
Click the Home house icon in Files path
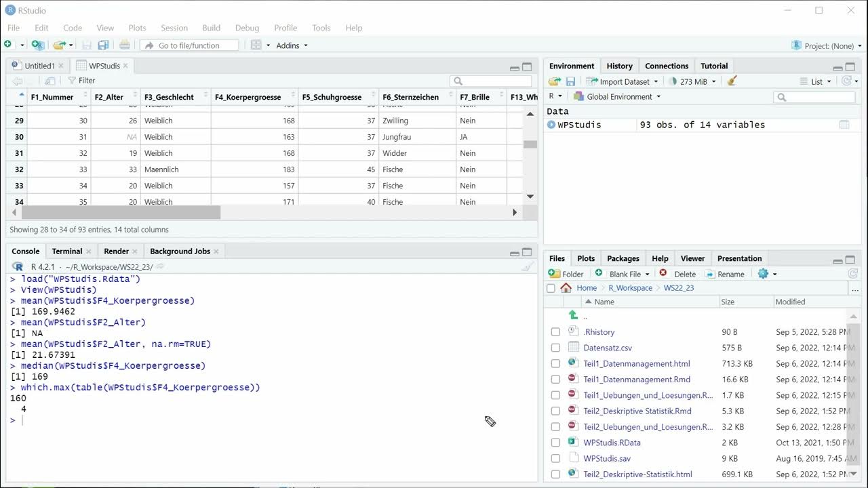566,288
